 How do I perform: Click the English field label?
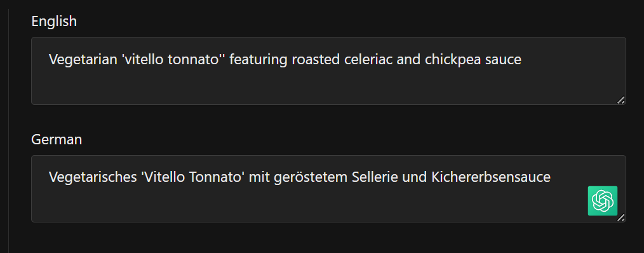54,21
